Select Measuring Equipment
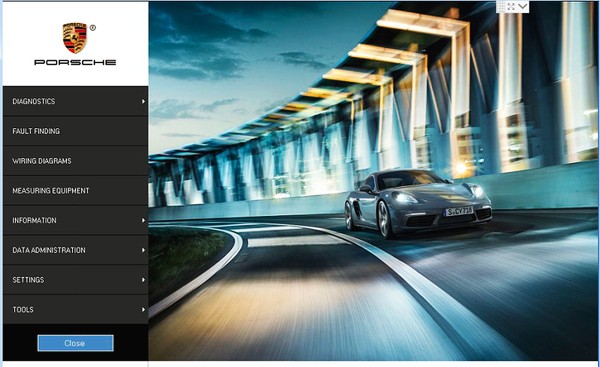The image size is (600, 367). click(75, 191)
